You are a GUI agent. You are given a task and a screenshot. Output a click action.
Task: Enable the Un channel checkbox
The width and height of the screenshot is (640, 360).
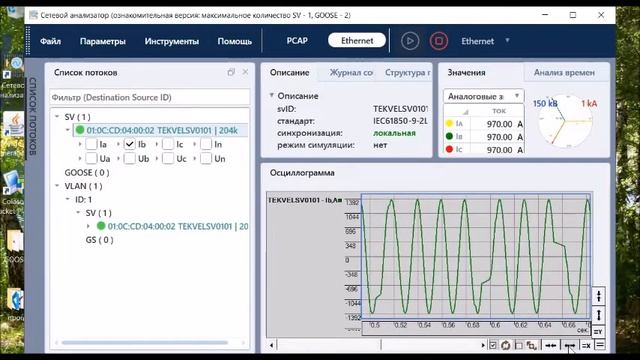tap(206, 158)
